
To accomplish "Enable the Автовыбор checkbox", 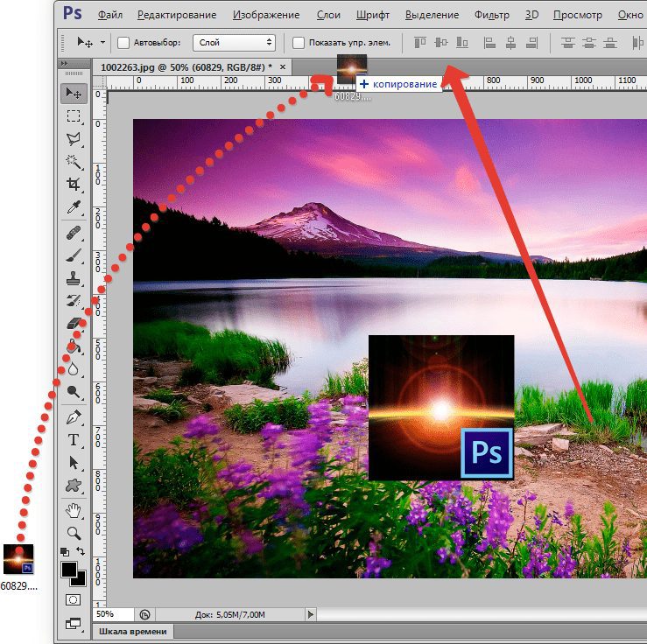I will (x=123, y=43).
